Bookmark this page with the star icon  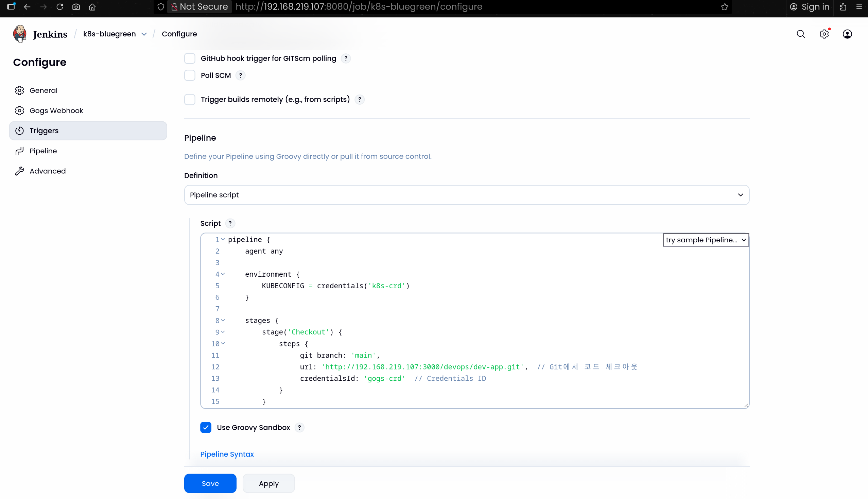click(x=725, y=7)
